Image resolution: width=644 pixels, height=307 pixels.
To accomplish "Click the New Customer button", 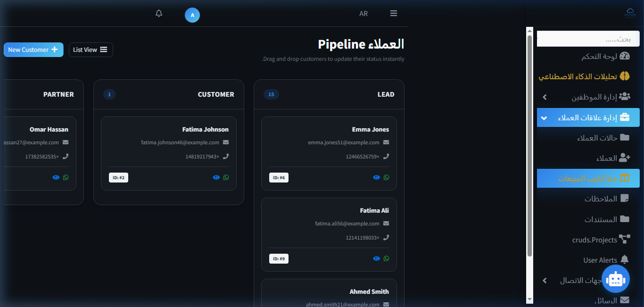I will pos(33,50).
